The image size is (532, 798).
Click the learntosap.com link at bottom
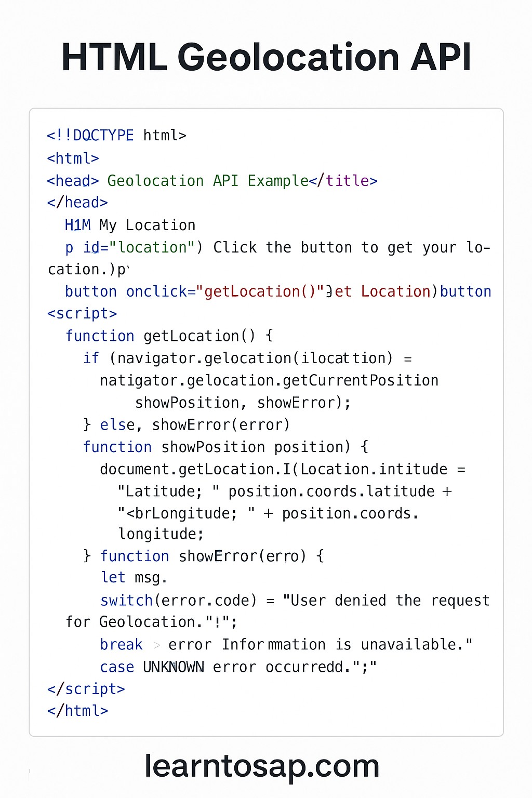click(x=262, y=766)
